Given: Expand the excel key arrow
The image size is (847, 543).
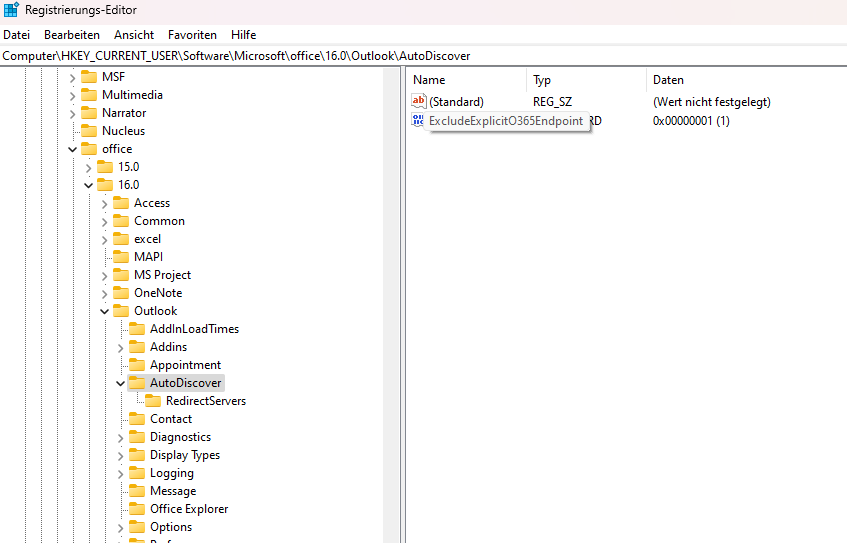Looking at the screenshot, I should tap(104, 239).
